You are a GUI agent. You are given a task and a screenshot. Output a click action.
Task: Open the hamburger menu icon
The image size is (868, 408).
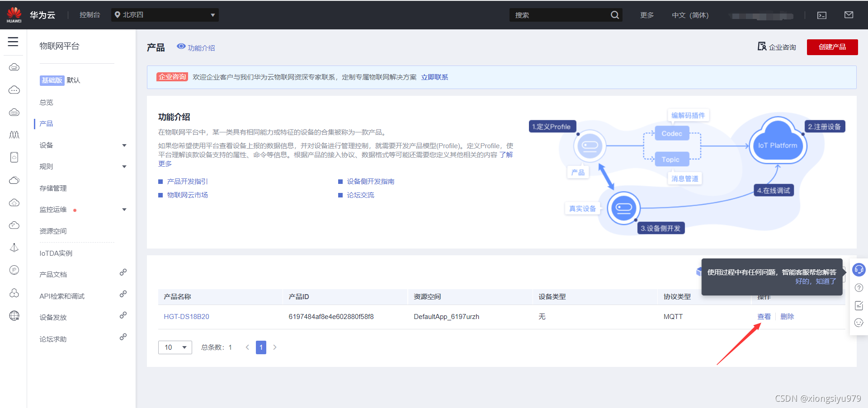[13, 42]
